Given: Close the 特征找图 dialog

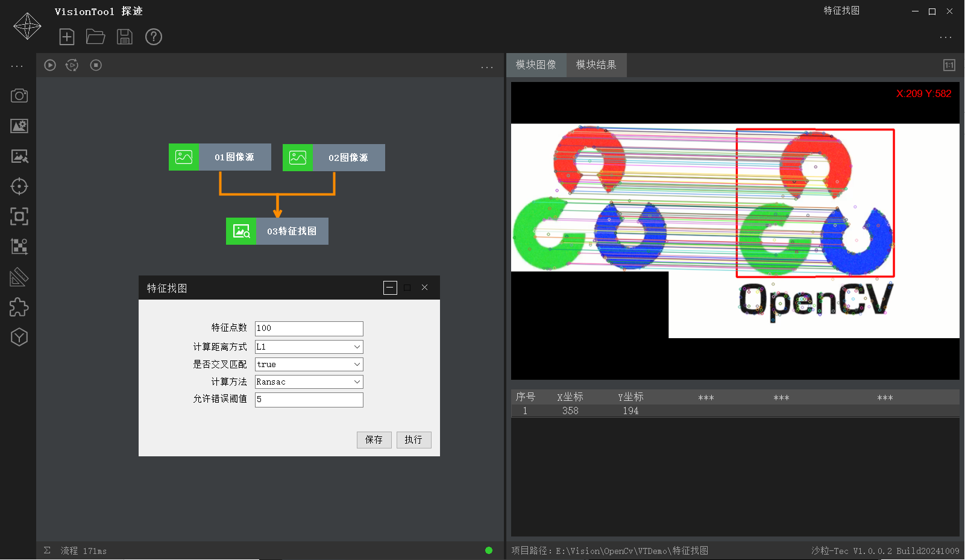Looking at the screenshot, I should [425, 288].
